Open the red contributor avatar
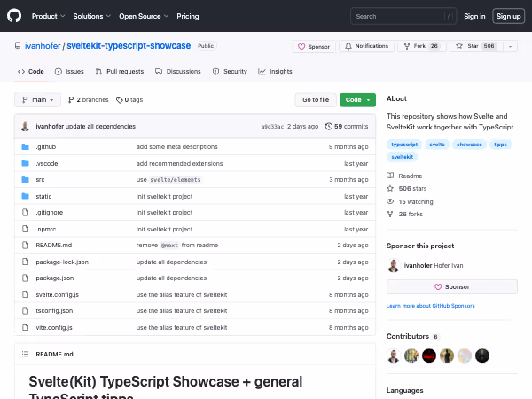This screenshot has width=532, height=399. [x=429, y=356]
